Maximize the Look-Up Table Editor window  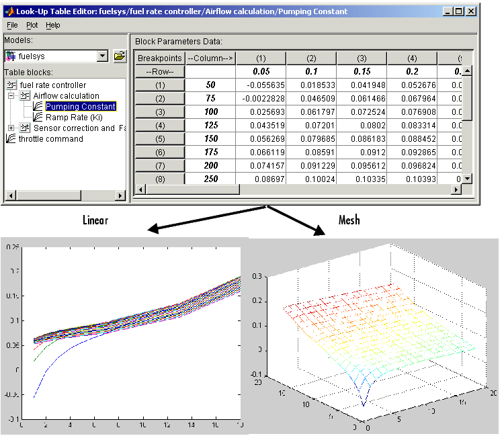coord(459,11)
